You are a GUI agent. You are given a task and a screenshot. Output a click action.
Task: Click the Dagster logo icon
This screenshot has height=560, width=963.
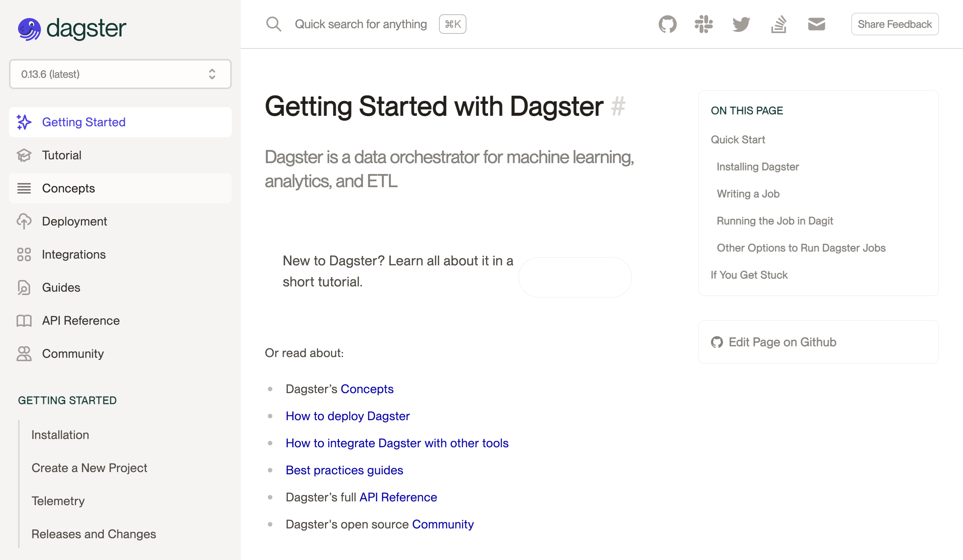pos(29,29)
